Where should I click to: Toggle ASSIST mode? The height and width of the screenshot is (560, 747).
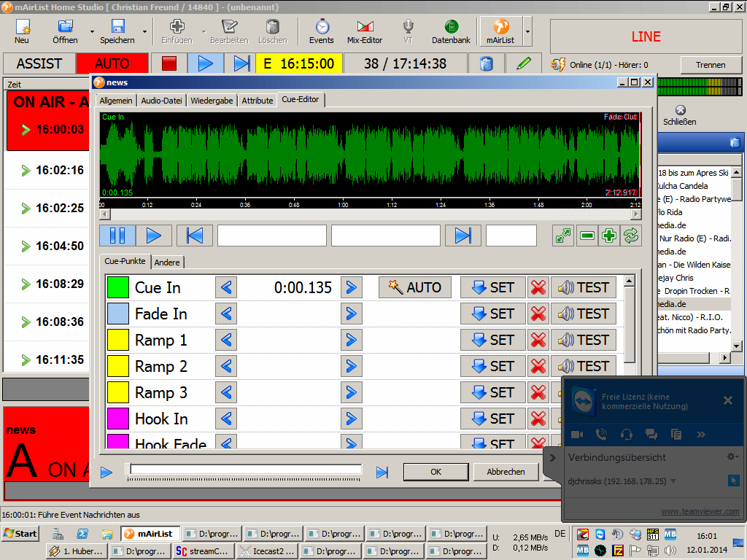click(39, 63)
